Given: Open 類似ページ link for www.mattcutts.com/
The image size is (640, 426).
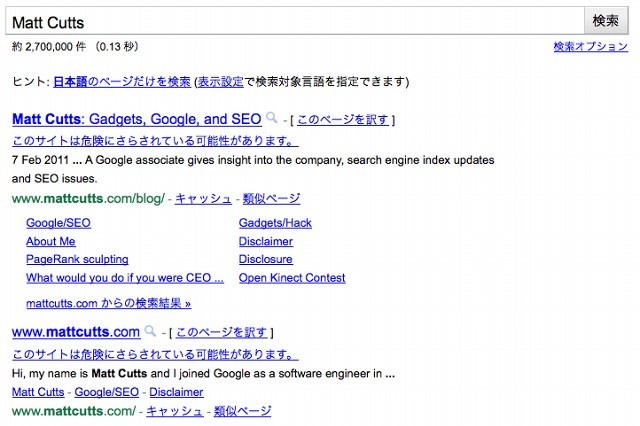Looking at the screenshot, I should [x=242, y=411].
